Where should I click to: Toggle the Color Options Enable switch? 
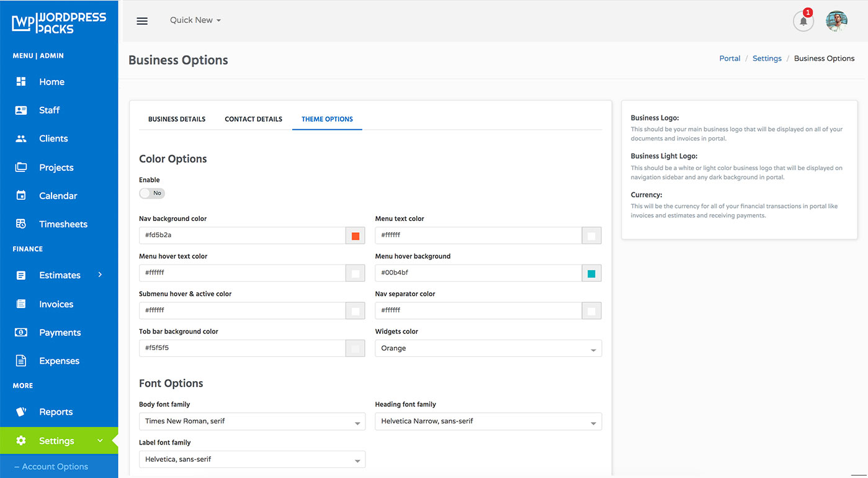pos(152,193)
